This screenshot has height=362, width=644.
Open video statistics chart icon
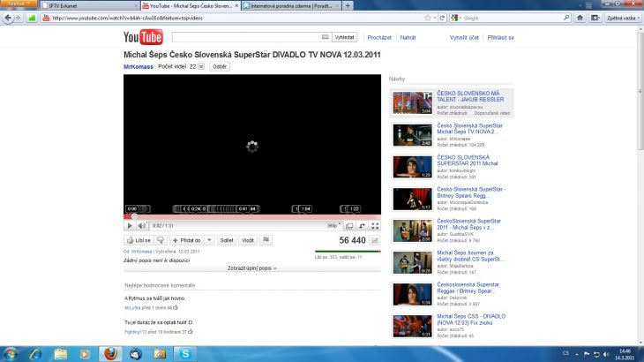(x=375, y=241)
